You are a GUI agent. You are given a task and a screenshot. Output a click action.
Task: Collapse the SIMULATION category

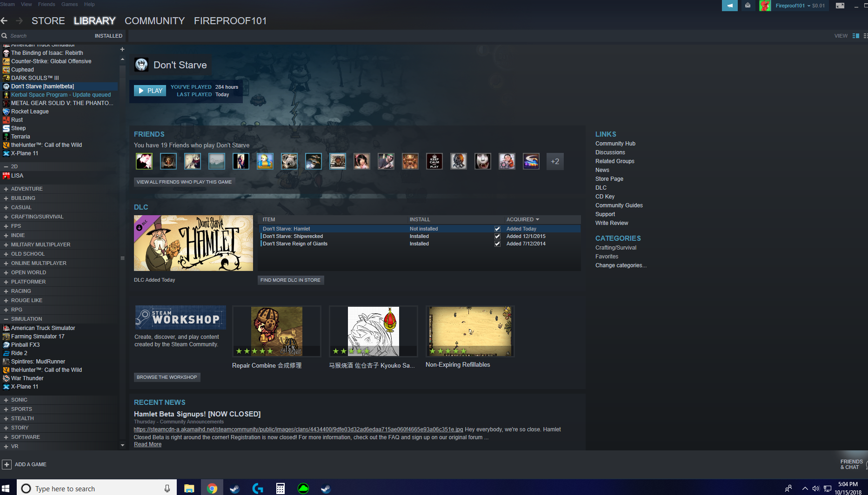[x=6, y=319]
